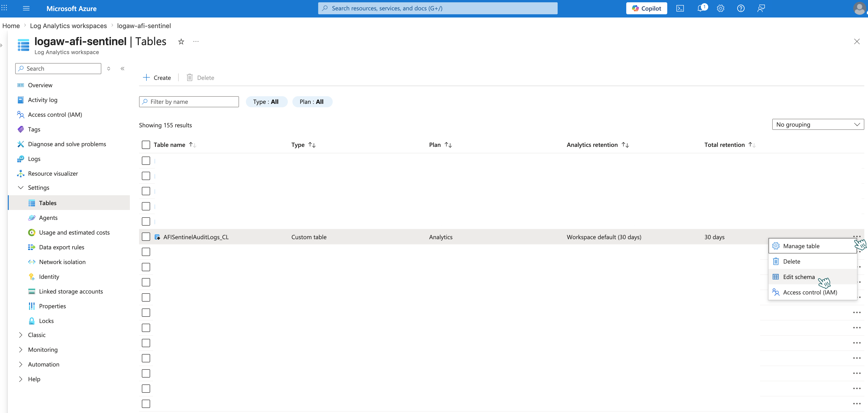View notifications bell icon
Screen dimensions: 868x413
pyautogui.click(x=701, y=9)
